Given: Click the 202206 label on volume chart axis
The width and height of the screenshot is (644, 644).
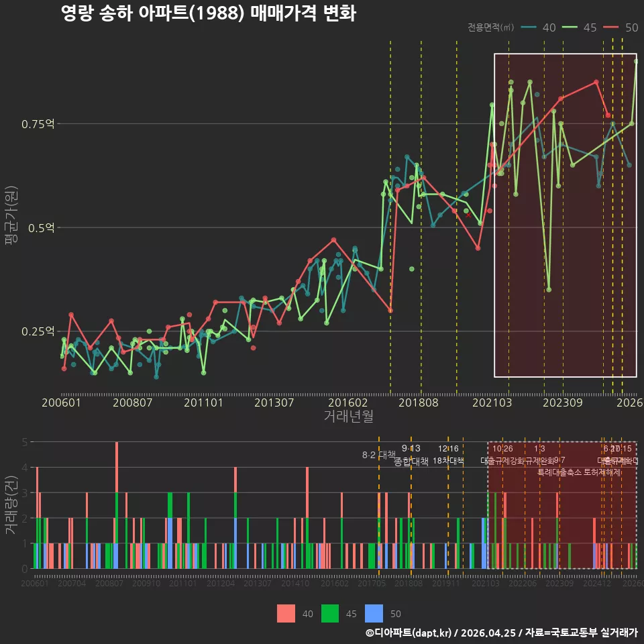Looking at the screenshot, I should (x=523, y=583).
